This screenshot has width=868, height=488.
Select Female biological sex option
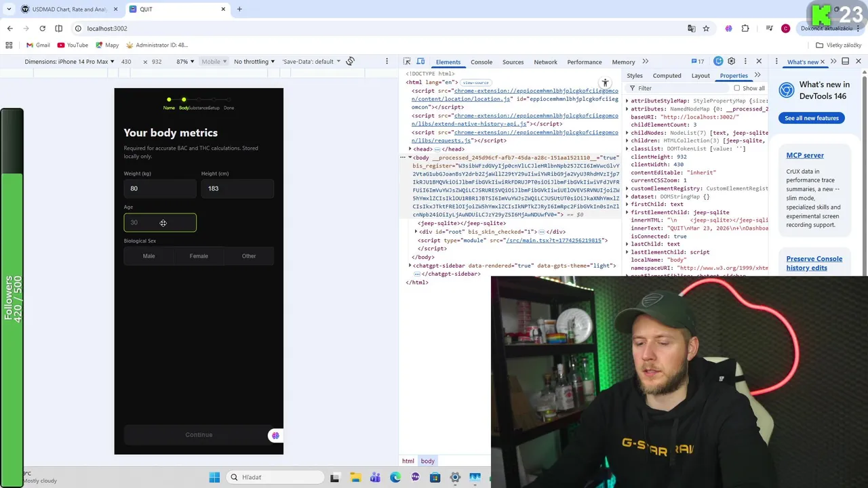coord(199,256)
